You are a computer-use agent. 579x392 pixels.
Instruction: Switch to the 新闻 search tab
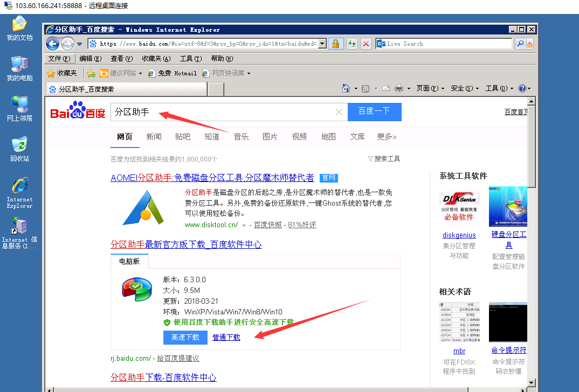coord(154,137)
